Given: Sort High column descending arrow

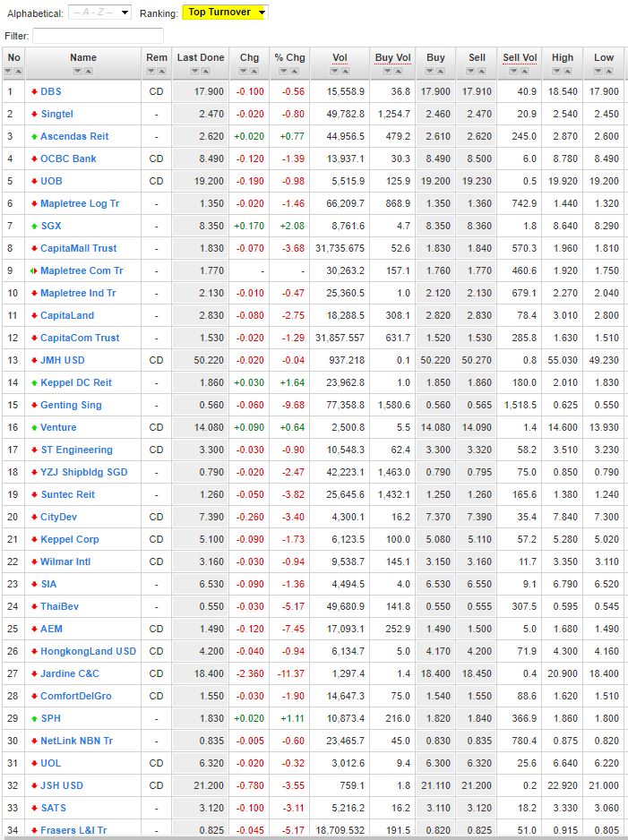Looking at the screenshot, I should pyautogui.click(x=557, y=72).
